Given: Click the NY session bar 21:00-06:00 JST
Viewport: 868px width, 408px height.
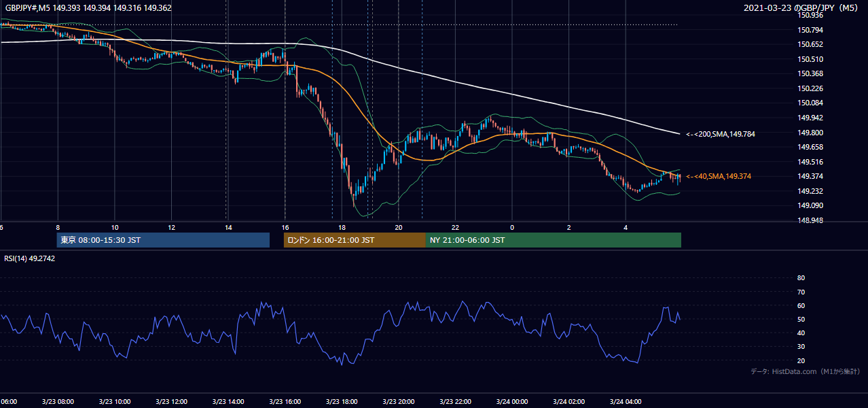Looking at the screenshot, I should click(554, 240).
